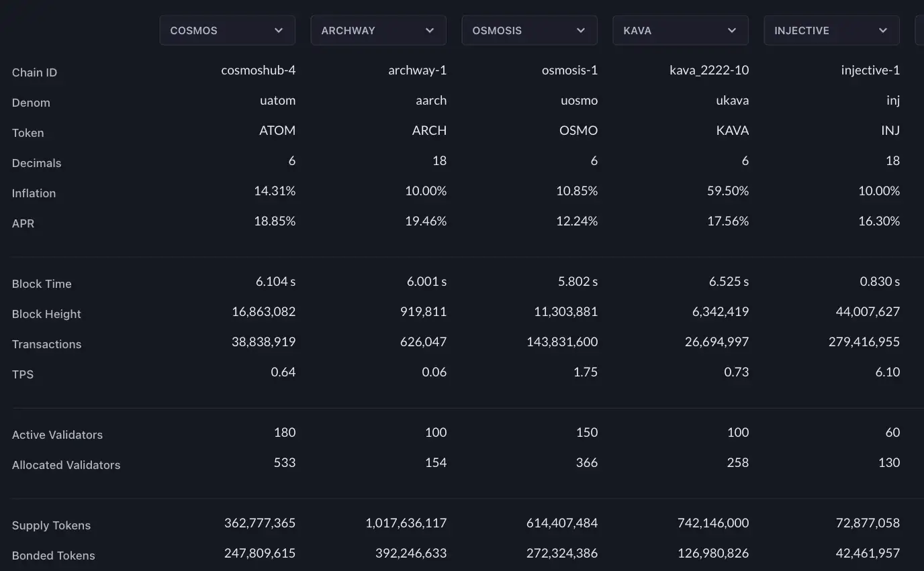
Task: Click the Active Validators row label
Action: pyautogui.click(x=57, y=435)
